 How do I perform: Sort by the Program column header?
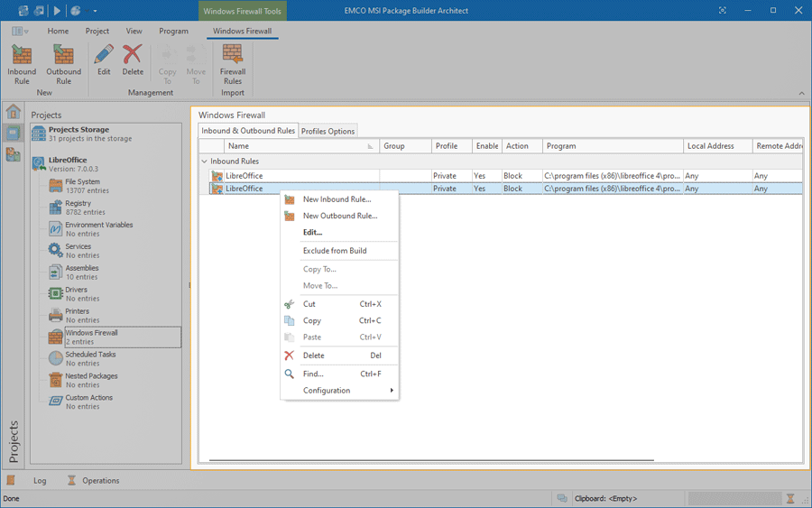click(613, 146)
